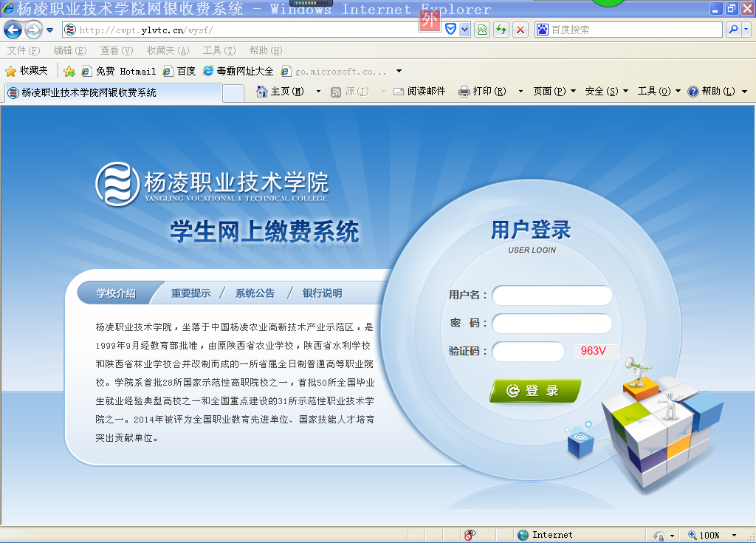
Task: Open the 查看 (View) menu
Action: pos(116,50)
